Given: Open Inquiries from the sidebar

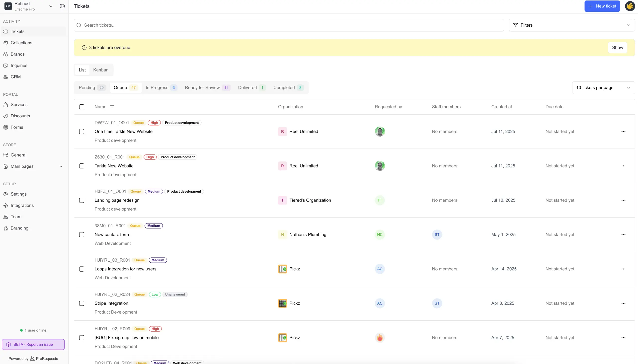Looking at the screenshot, I should 18,66.
